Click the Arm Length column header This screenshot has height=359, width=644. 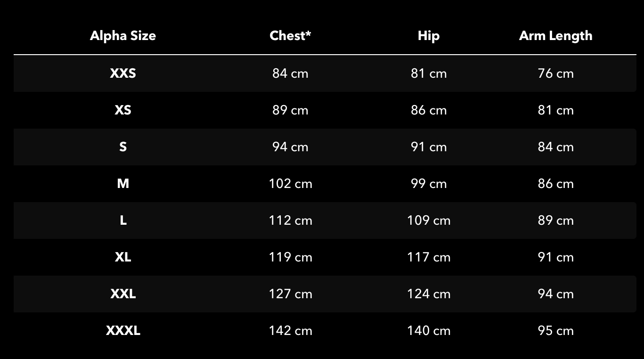(x=556, y=36)
